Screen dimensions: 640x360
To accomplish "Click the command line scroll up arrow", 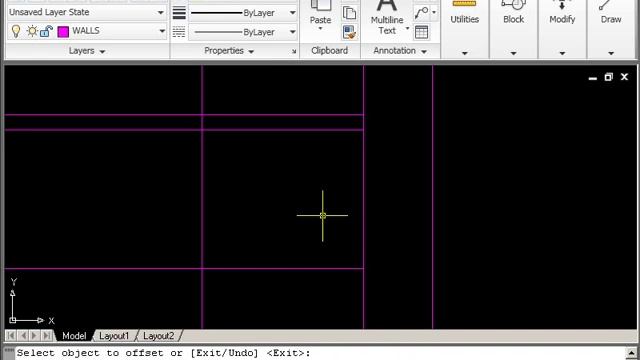I will (631, 353).
